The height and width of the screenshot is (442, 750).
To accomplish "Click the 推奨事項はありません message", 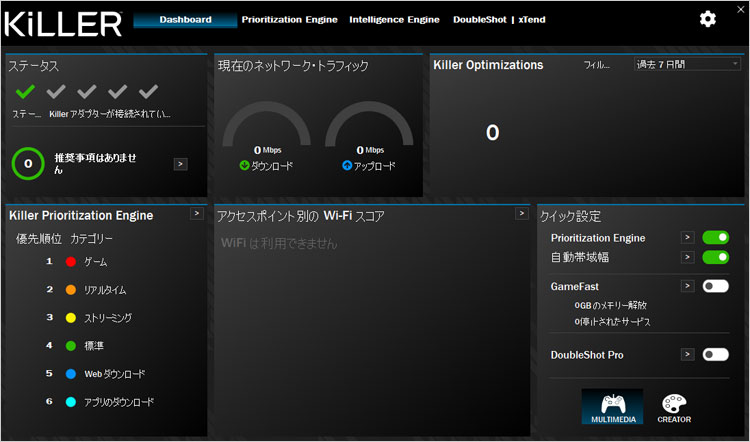I will (x=95, y=163).
